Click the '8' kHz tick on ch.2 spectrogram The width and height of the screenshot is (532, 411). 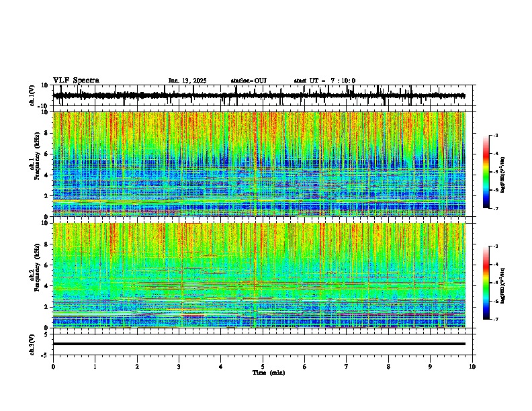[46, 244]
